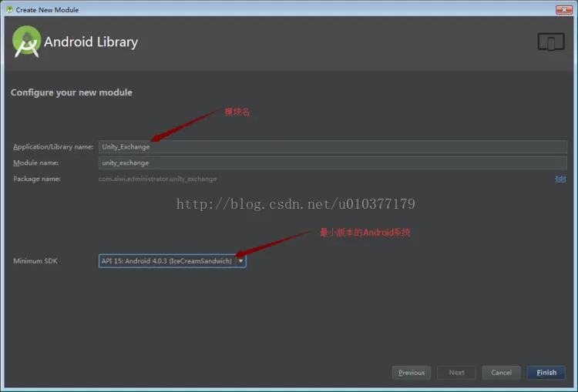578x392 pixels.
Task: Click the Configure your new module heading
Action: click(x=72, y=92)
